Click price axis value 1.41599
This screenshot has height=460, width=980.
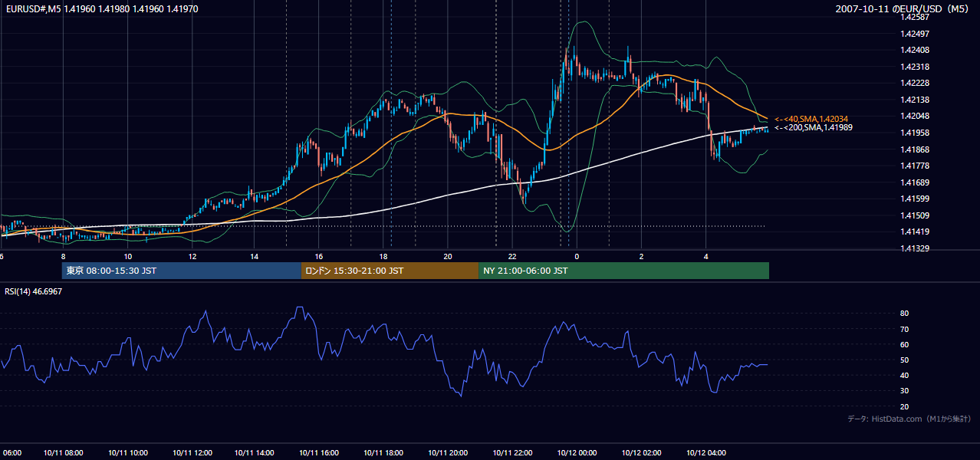coord(915,199)
